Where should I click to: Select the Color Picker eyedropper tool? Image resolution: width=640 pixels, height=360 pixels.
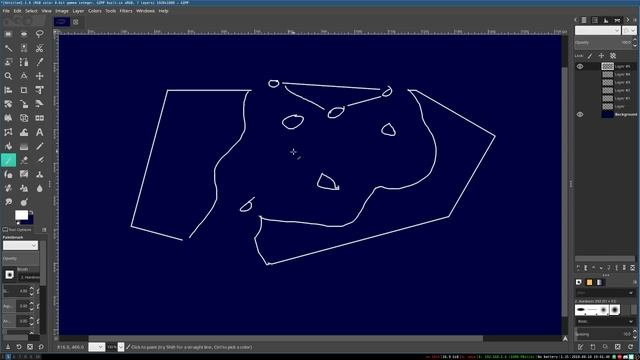tap(39, 62)
